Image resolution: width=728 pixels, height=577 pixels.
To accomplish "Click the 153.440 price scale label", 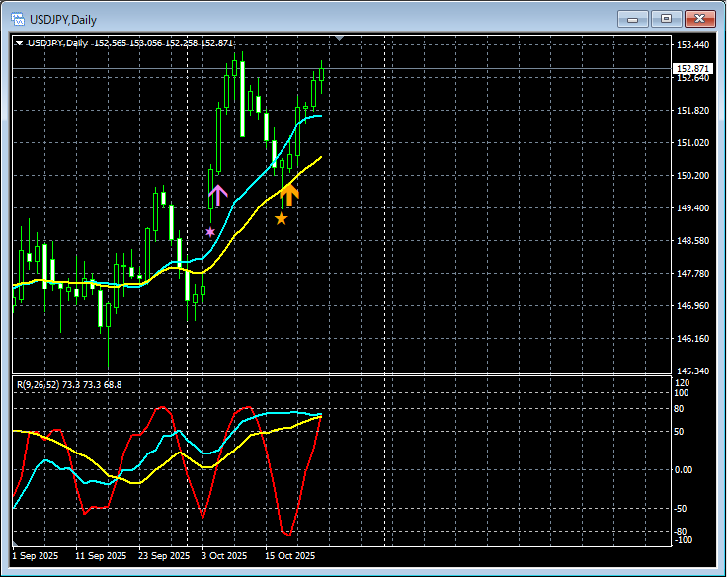I will (x=693, y=45).
